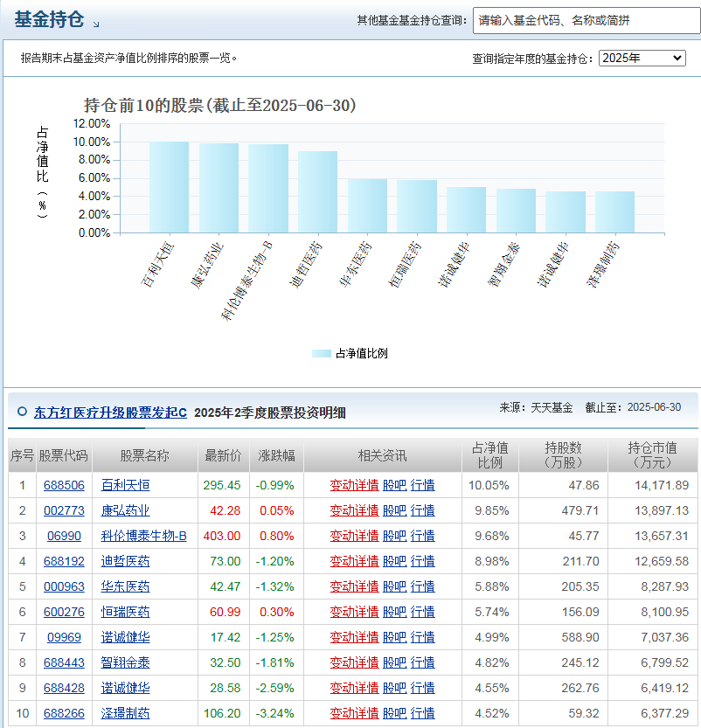This screenshot has width=701, height=728.
Task: Open stock code 09969 link
Action: [64, 637]
